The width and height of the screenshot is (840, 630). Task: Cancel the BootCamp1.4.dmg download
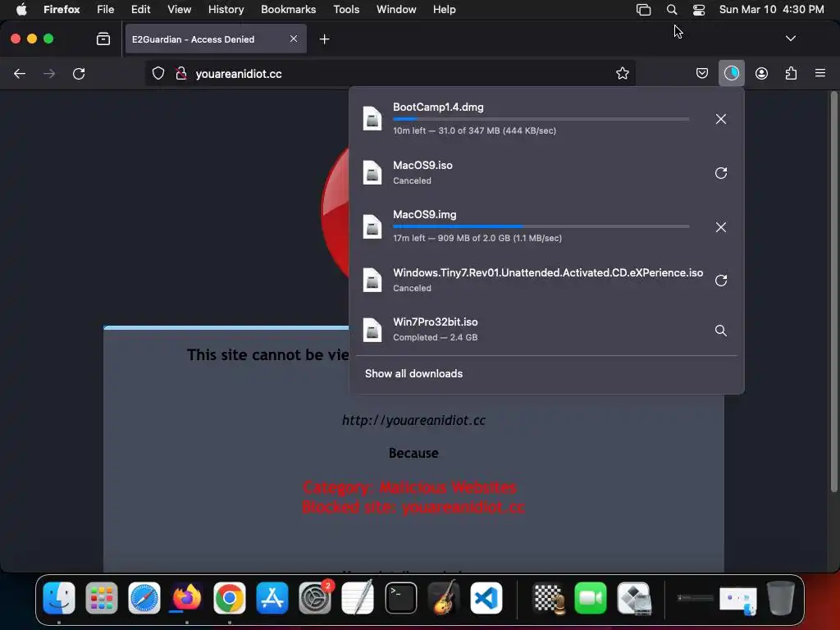point(720,119)
